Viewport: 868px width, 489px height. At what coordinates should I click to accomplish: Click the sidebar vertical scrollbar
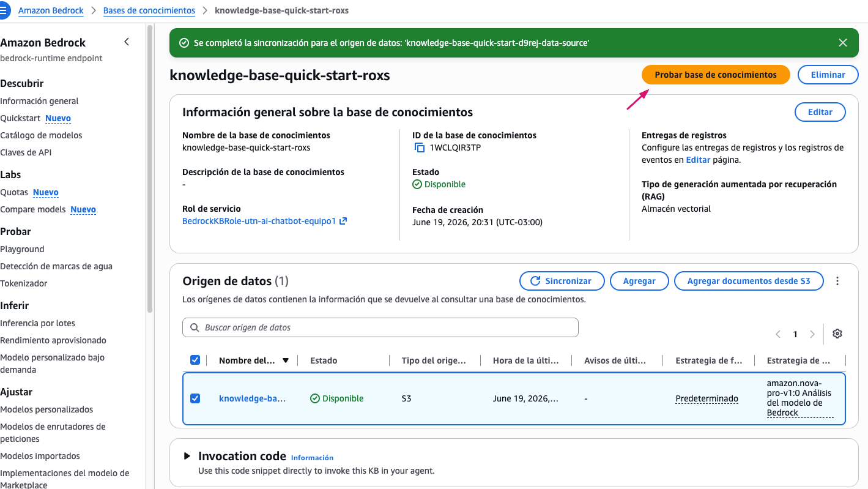(150, 168)
